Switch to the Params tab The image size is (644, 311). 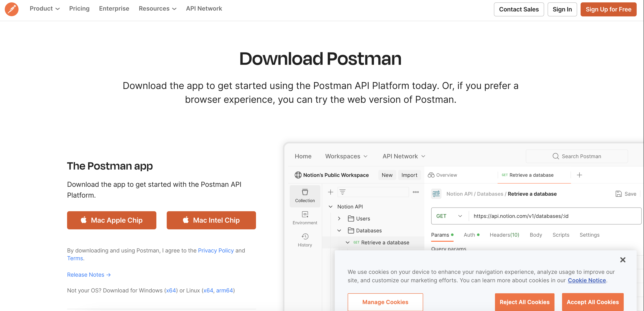(442, 235)
